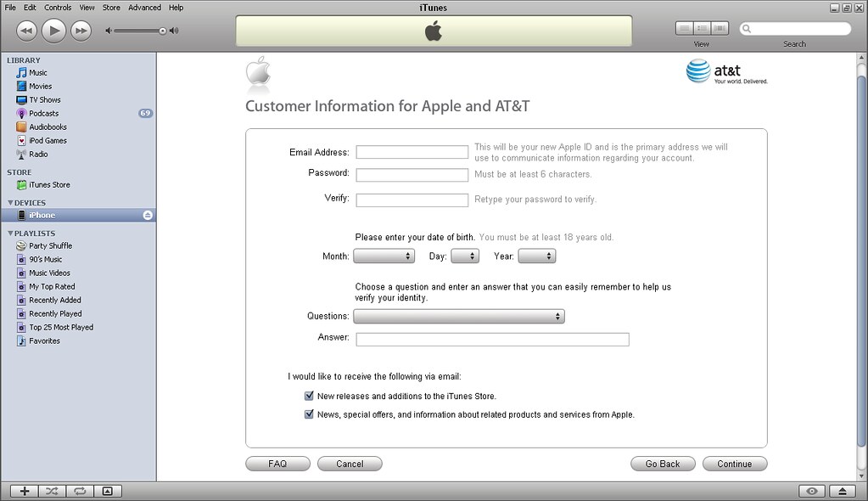Open the Advanced menu

click(x=144, y=7)
